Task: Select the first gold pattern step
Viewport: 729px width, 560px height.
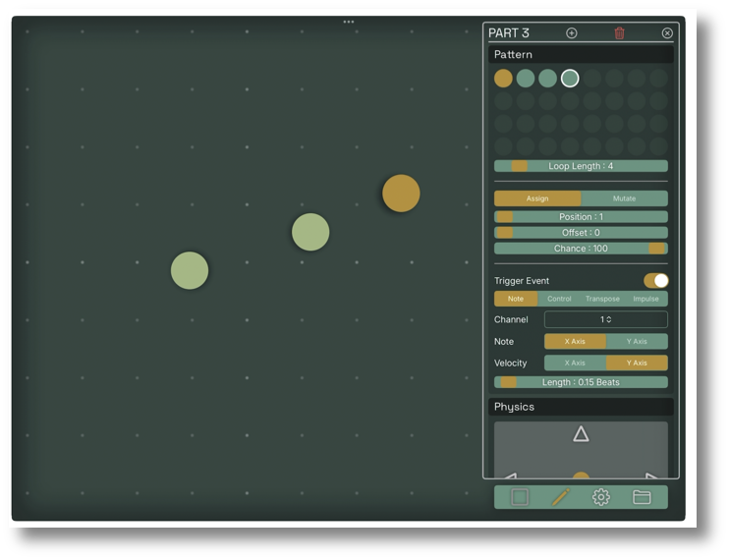Action: coord(503,78)
